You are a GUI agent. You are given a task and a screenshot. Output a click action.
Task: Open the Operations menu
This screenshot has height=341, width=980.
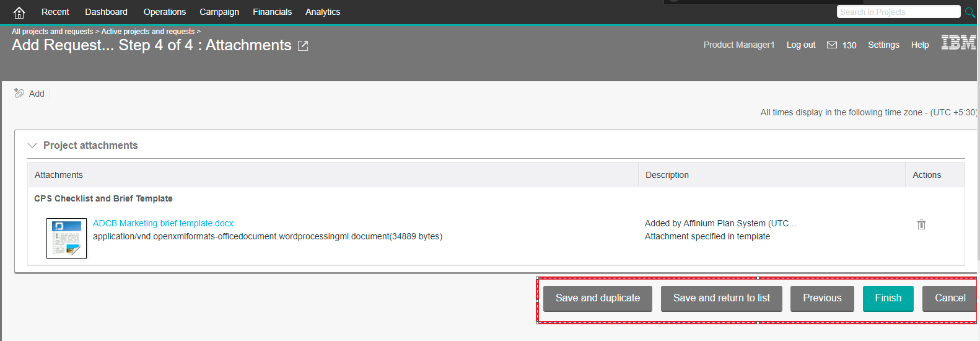[x=165, y=12]
